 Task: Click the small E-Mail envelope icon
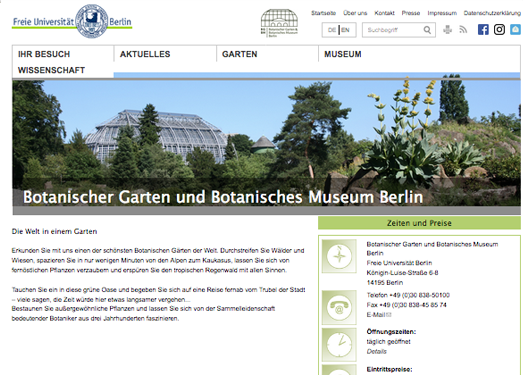[389, 315]
